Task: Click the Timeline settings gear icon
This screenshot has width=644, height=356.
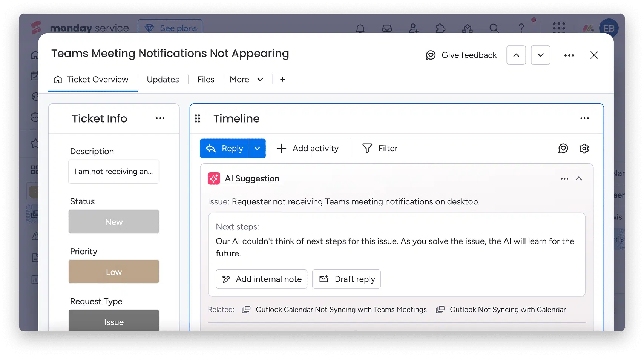Action: coord(584,149)
